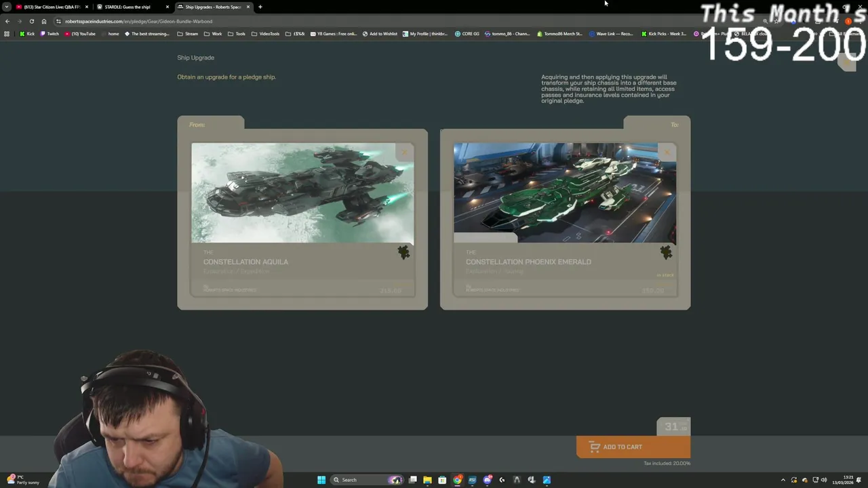Viewport: 868px width, 488px height.
Task: Open the (10) YouTube bookmark
Action: [x=80, y=33]
